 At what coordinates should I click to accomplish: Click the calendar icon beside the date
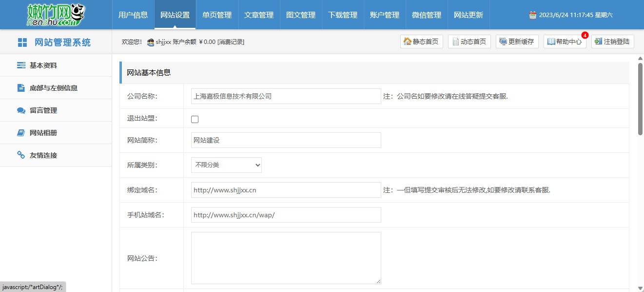[533, 15]
